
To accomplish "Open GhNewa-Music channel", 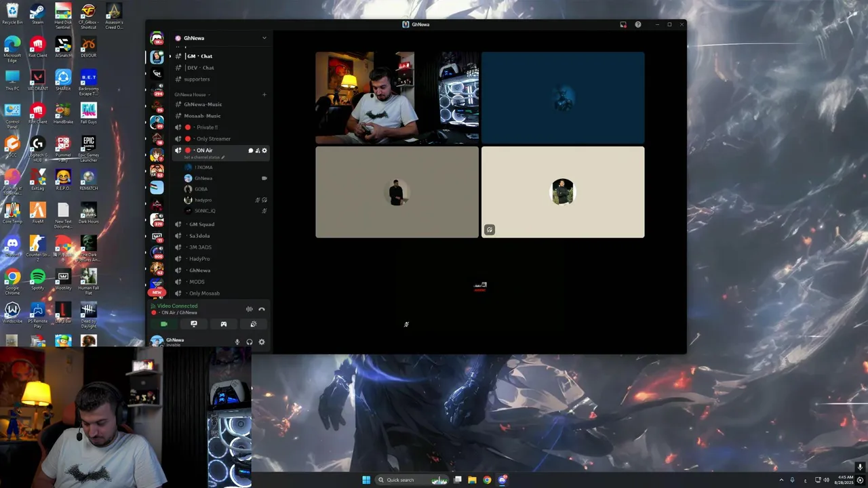I will pos(220,104).
